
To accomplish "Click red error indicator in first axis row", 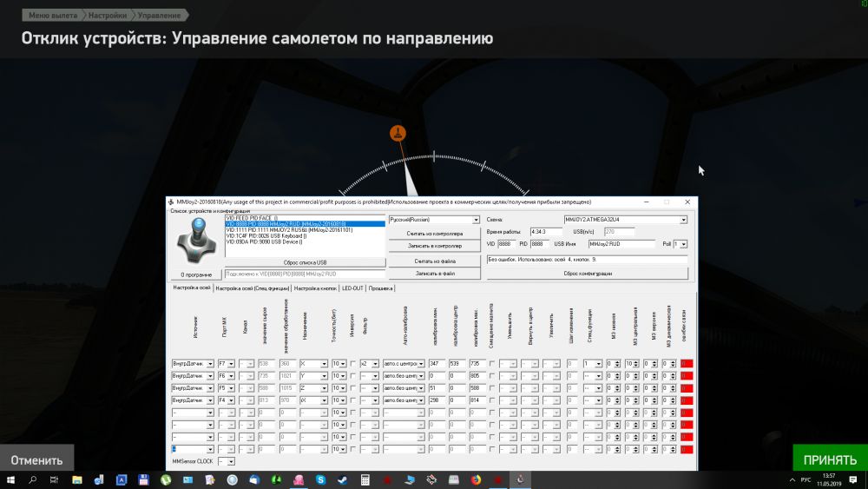I will click(687, 363).
